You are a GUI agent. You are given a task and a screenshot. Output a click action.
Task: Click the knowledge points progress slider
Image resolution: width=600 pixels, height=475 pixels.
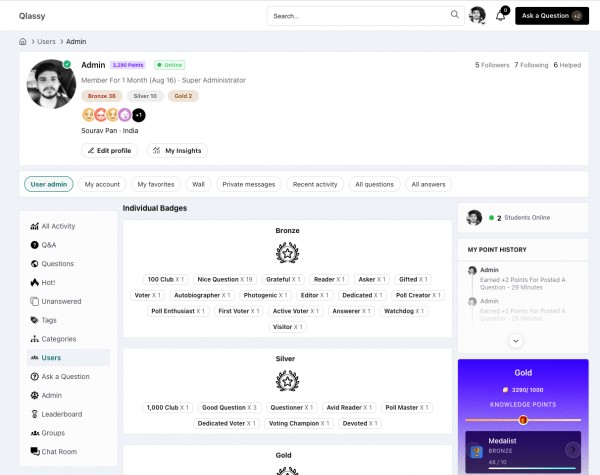coord(523,420)
